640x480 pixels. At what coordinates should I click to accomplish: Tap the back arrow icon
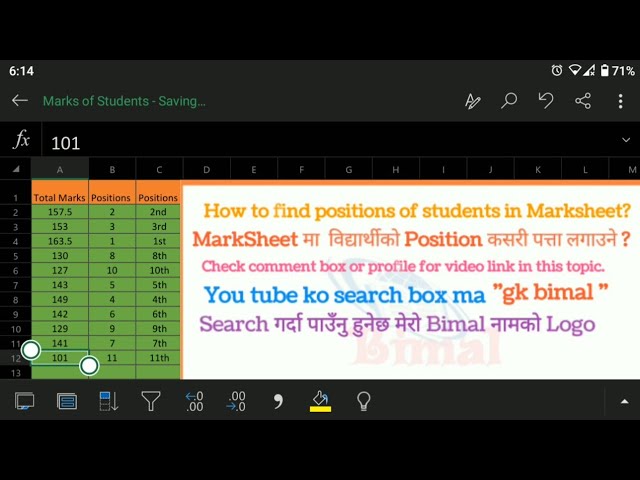click(20, 100)
